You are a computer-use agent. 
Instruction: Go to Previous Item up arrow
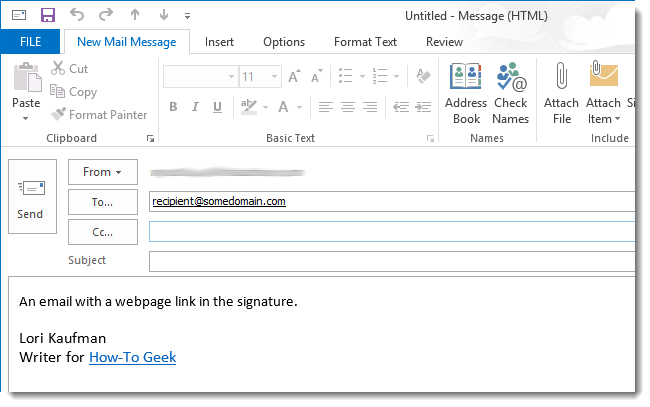click(x=135, y=15)
